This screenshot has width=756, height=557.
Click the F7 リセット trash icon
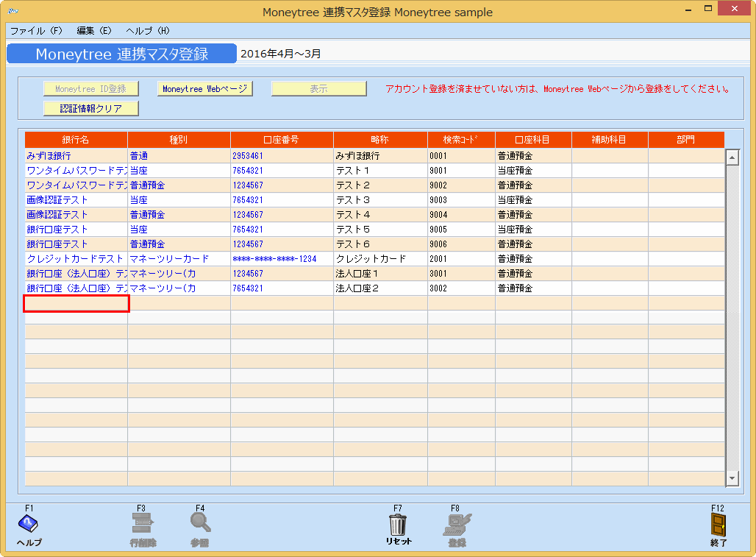[x=398, y=523]
